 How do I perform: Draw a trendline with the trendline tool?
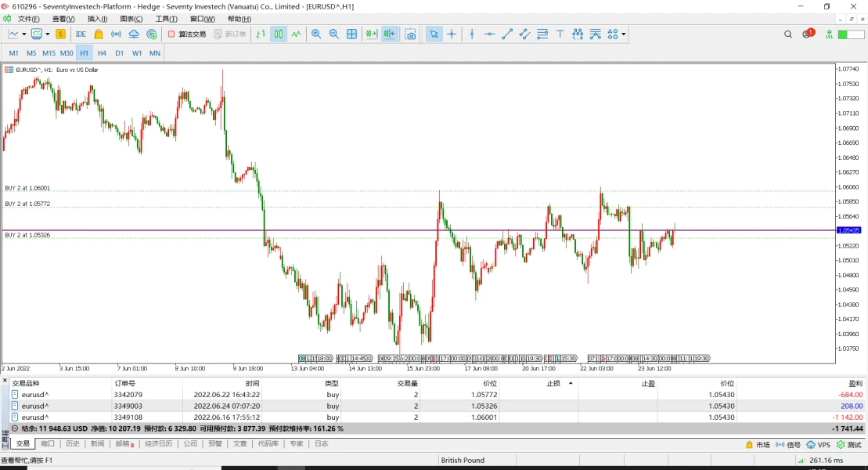[x=506, y=34]
